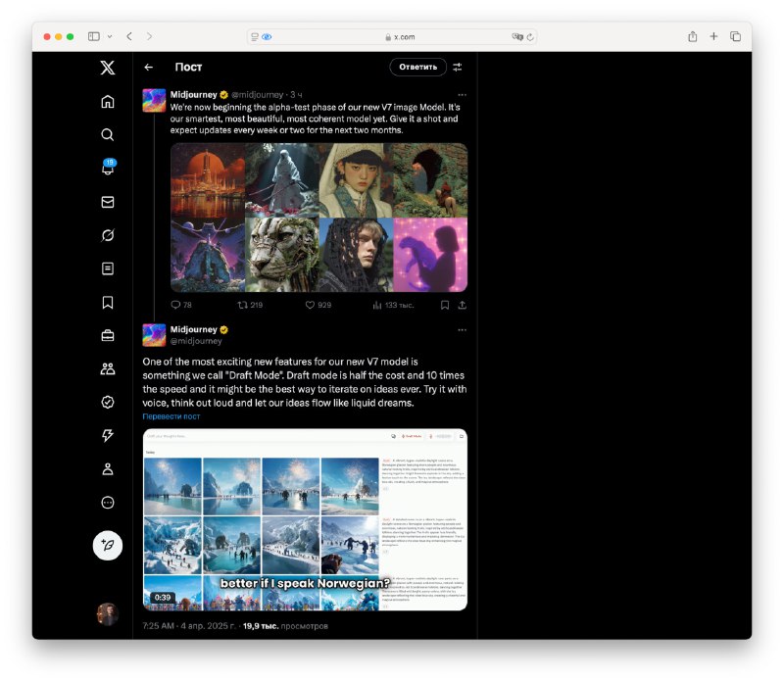Screen dimensions: 784x682
Task: Open Search and Explore magnifier
Action: (108, 134)
